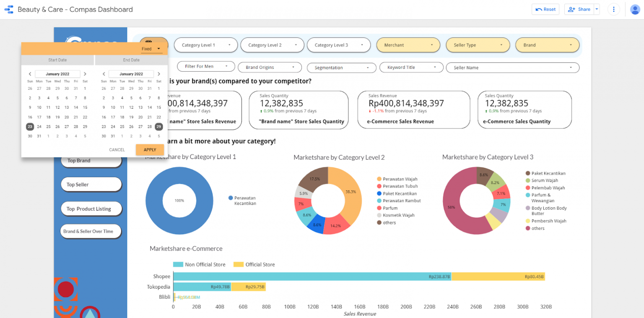Image resolution: width=644 pixels, height=318 pixels.
Task: Expand the Category Level 3 filter
Action: click(339, 45)
